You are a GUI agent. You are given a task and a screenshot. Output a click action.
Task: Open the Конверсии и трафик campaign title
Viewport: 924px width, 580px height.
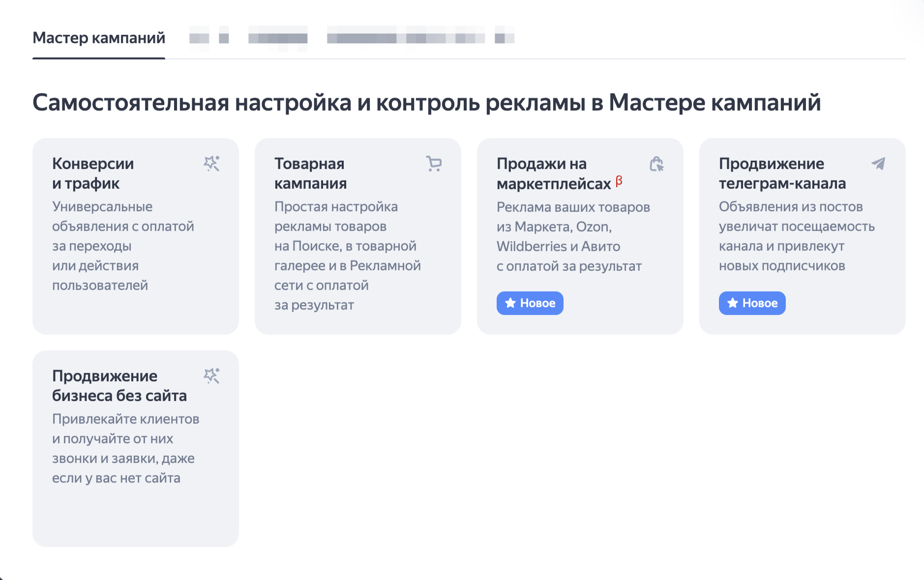[x=93, y=173]
